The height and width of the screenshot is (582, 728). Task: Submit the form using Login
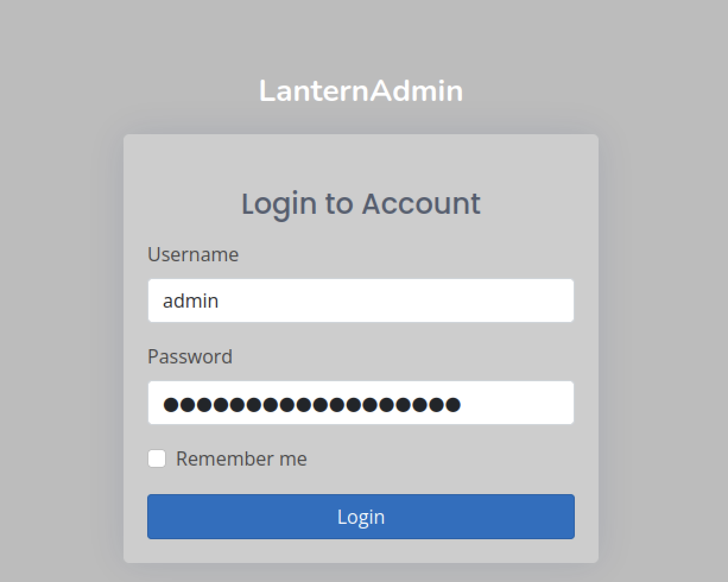[360, 517]
